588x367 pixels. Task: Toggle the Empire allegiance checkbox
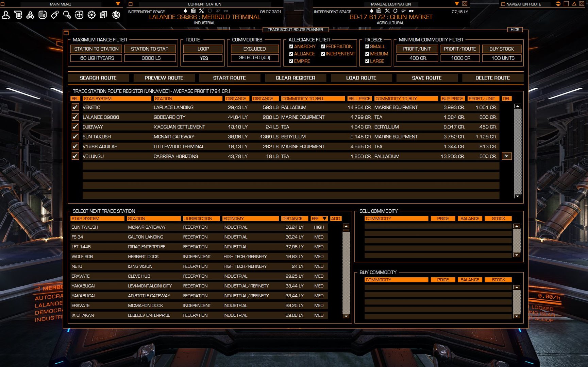pyautogui.click(x=291, y=61)
